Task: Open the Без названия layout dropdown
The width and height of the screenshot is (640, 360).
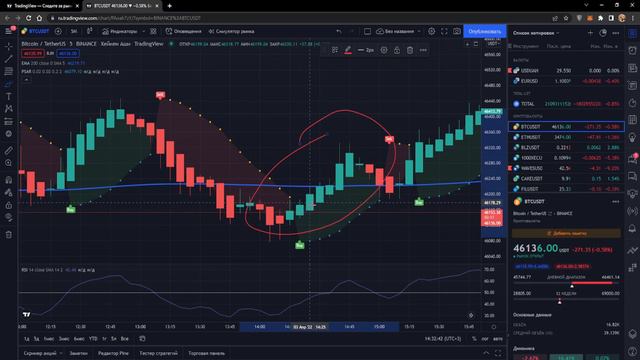Action: (398, 31)
